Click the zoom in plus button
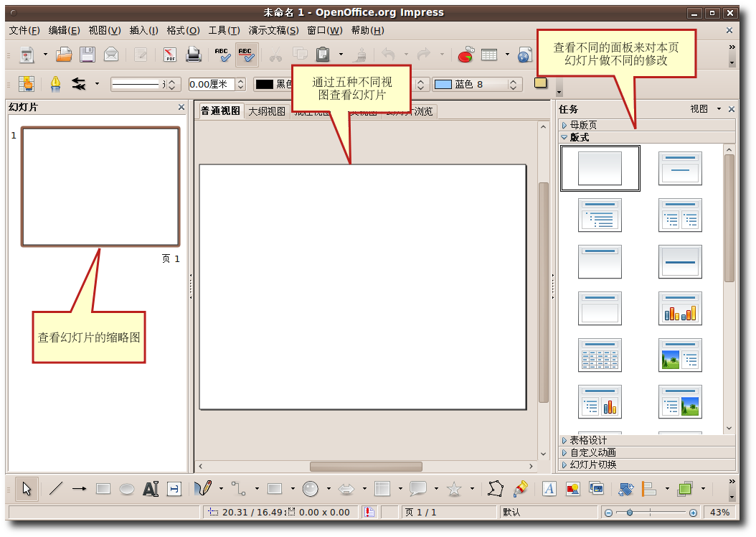 click(x=693, y=513)
